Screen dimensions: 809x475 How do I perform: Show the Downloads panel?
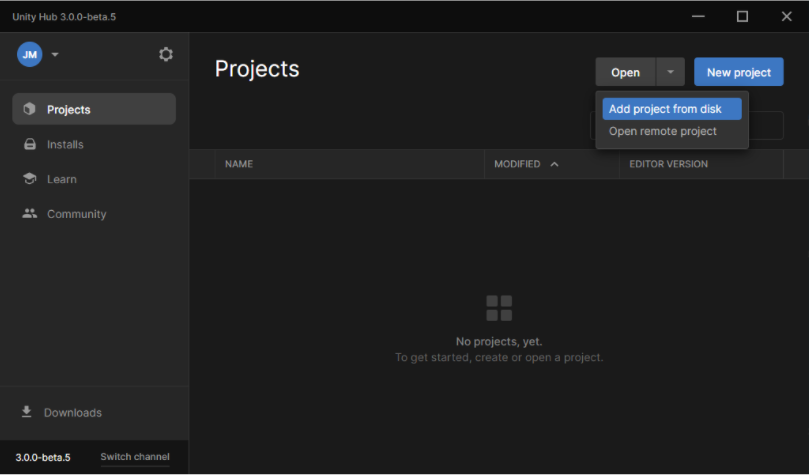pos(72,412)
